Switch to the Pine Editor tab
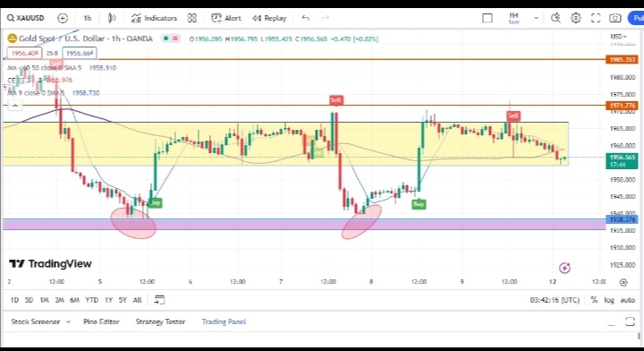Screen dimensions: 644x351 coord(101,321)
